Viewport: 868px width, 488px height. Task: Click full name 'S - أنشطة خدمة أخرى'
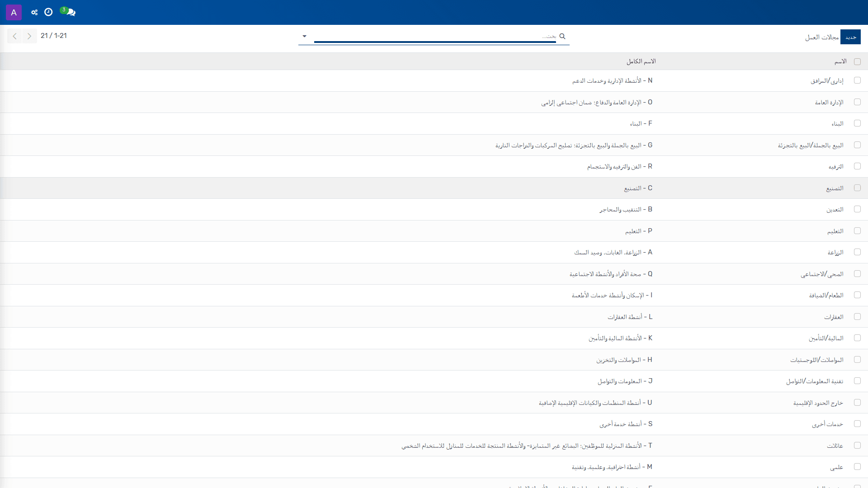[626, 424]
